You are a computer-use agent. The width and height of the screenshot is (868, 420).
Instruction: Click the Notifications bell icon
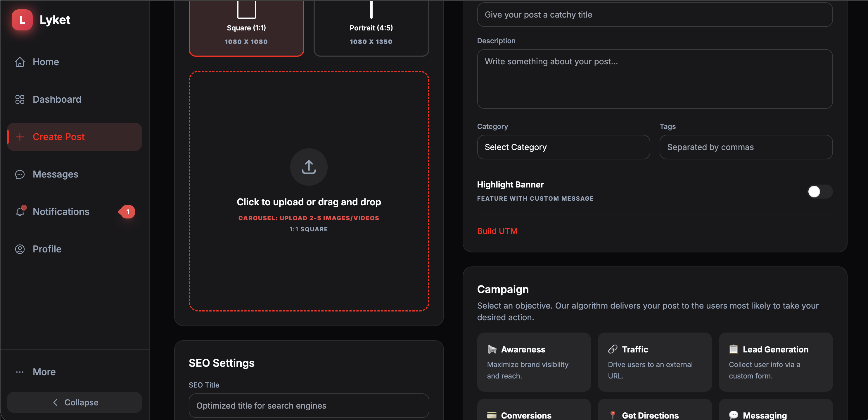coord(20,212)
